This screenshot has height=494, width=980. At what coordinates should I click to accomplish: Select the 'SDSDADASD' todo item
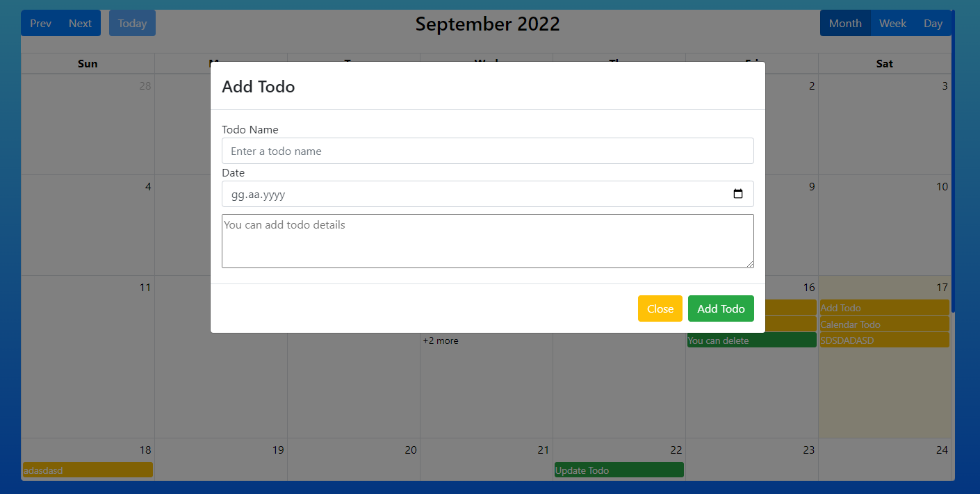point(884,340)
